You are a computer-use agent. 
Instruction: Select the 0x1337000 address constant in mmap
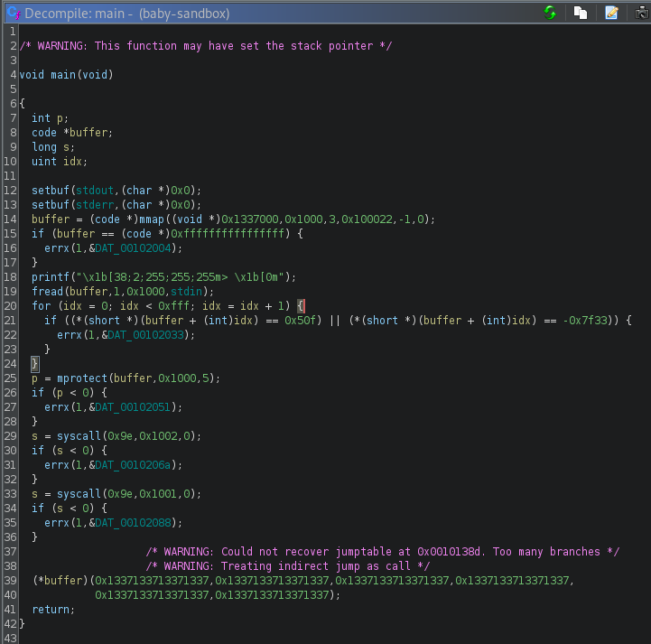[x=250, y=219]
